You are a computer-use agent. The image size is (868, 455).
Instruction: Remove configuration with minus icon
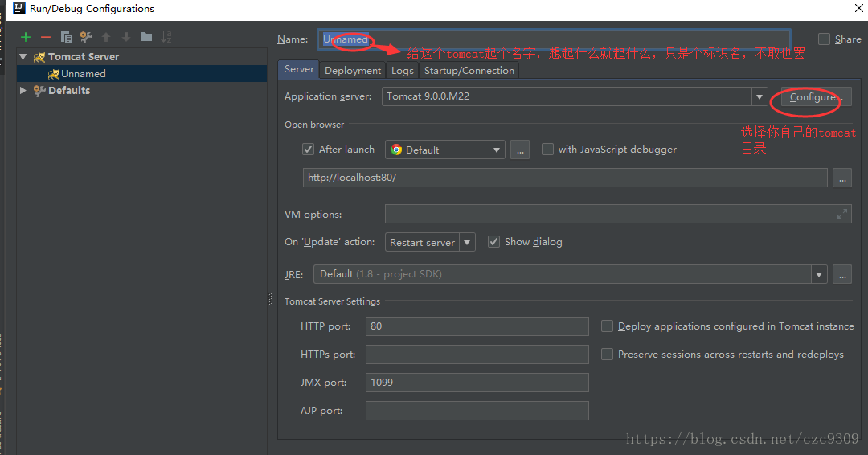pos(46,37)
